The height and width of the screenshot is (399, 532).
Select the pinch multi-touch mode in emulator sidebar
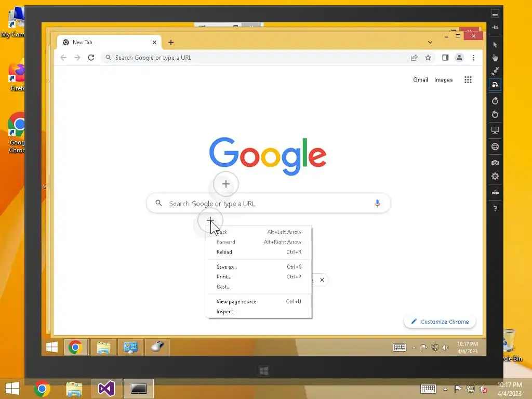(495, 71)
